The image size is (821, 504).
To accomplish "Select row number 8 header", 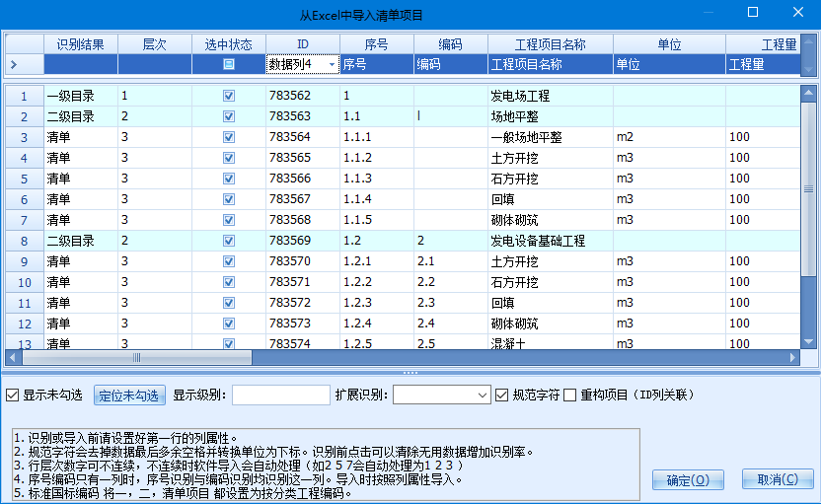I will pyautogui.click(x=24, y=241).
